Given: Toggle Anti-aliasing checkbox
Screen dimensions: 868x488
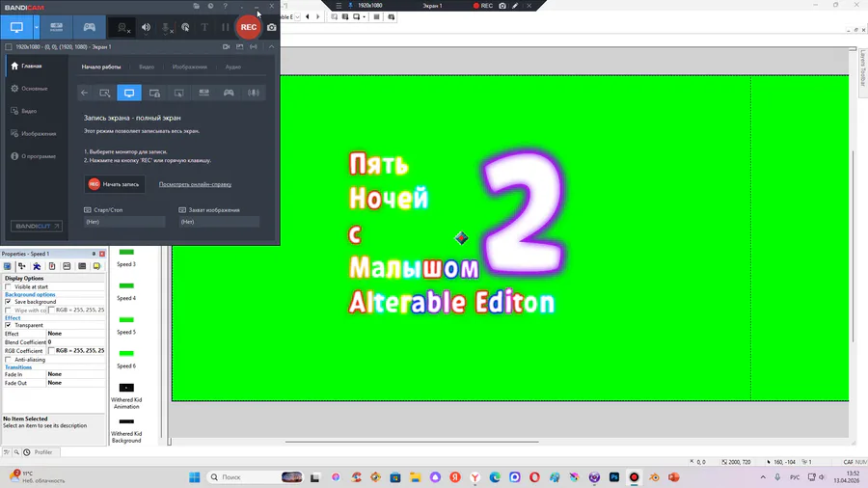Looking at the screenshot, I should point(8,360).
